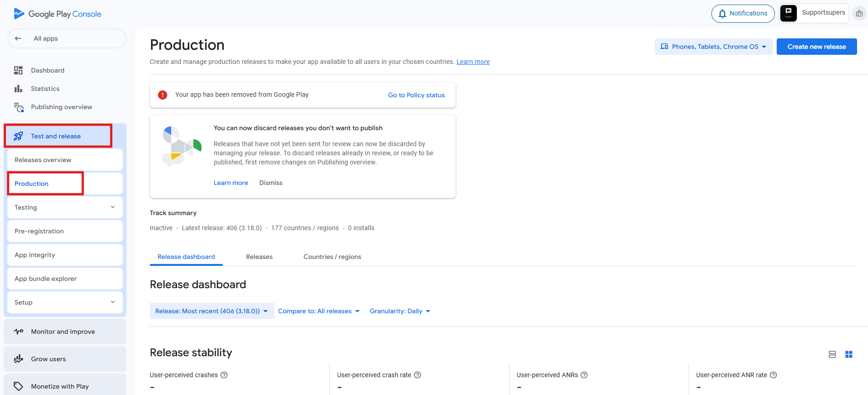868x395 pixels.
Task: Expand the Setup sidebar section
Action: click(x=65, y=302)
